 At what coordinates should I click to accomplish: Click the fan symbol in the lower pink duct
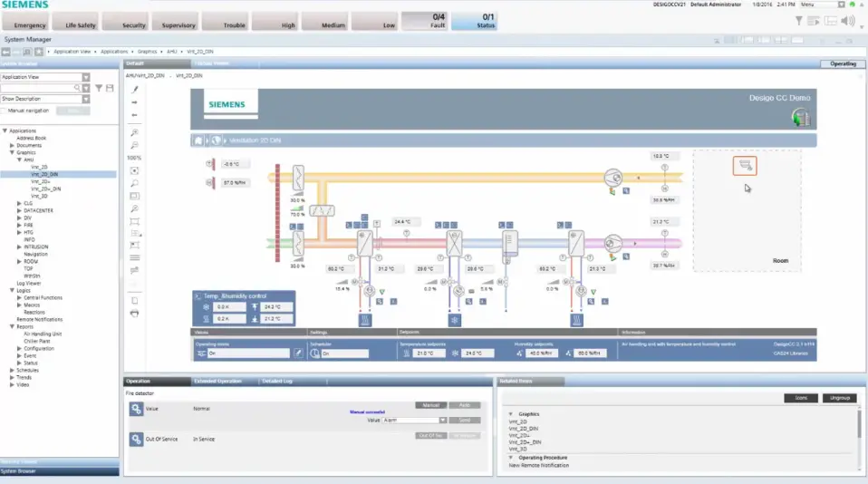612,244
